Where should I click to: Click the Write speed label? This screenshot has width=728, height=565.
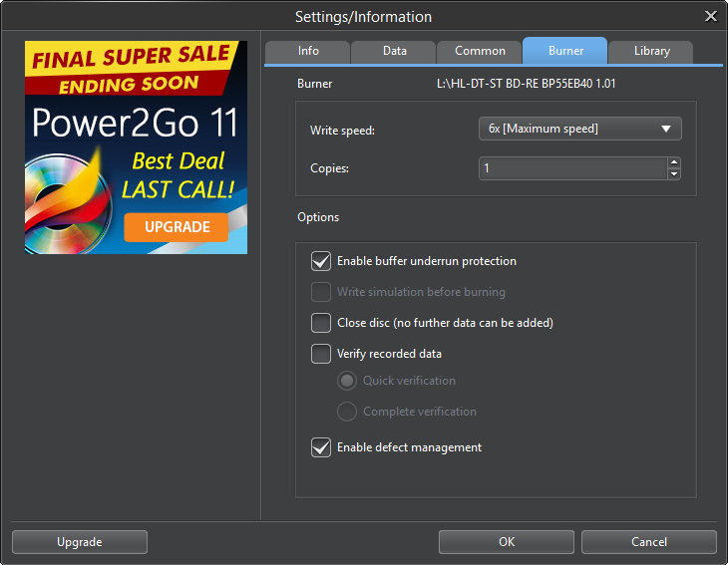click(342, 131)
